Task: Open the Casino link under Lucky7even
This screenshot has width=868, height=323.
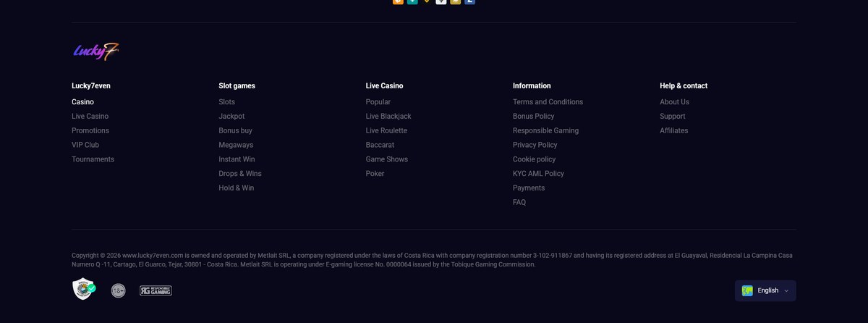Action: 82,102
